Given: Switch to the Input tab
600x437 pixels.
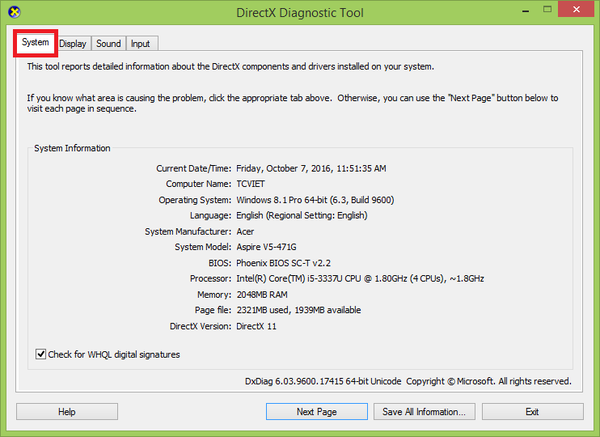Looking at the screenshot, I should [x=140, y=44].
